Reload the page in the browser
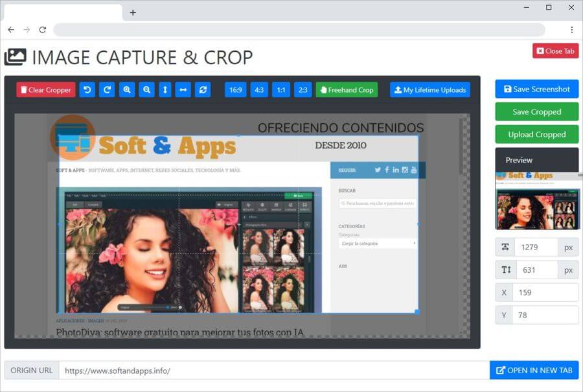This screenshot has width=583, height=392. (x=43, y=30)
